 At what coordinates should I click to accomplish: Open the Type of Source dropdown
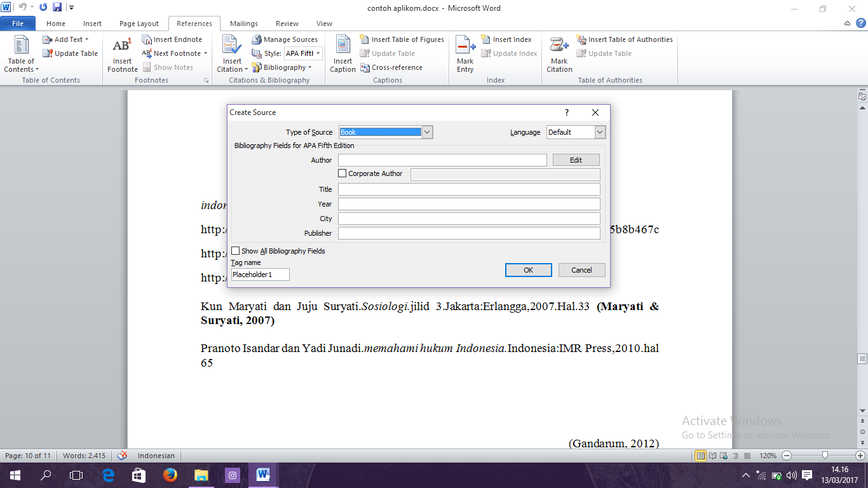[427, 132]
